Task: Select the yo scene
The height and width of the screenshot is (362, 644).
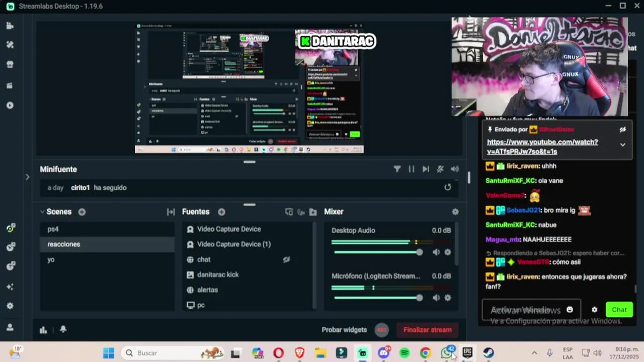Action: (107, 259)
